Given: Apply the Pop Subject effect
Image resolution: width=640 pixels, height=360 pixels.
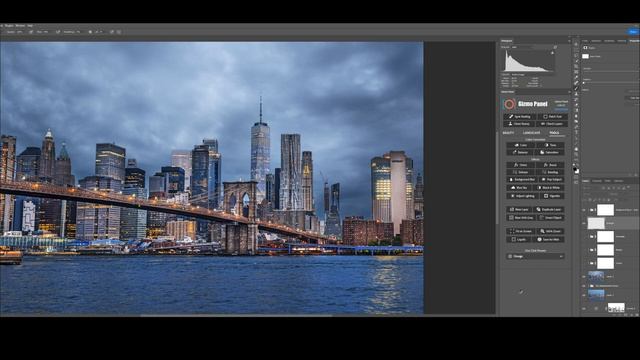Looking at the screenshot, I should (551, 180).
